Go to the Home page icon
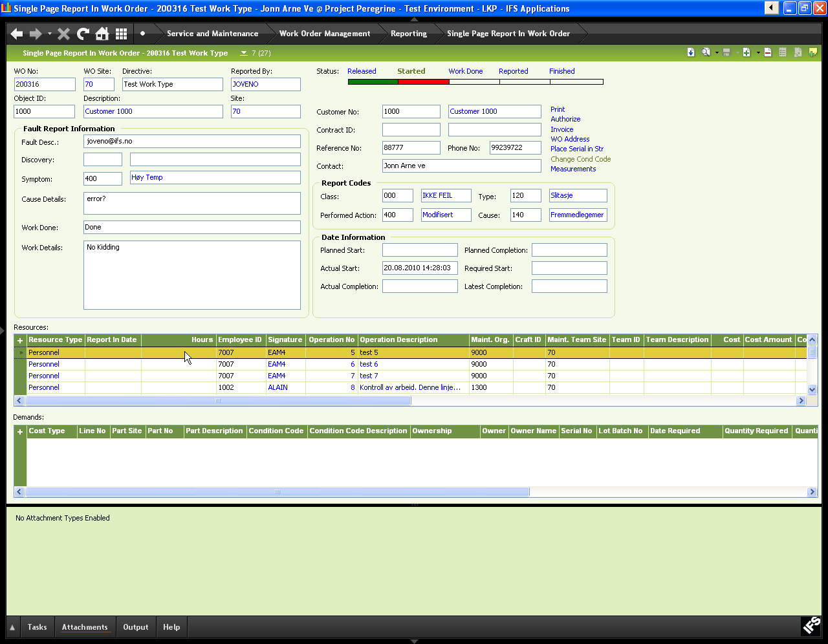This screenshot has height=644, width=828. [102, 34]
